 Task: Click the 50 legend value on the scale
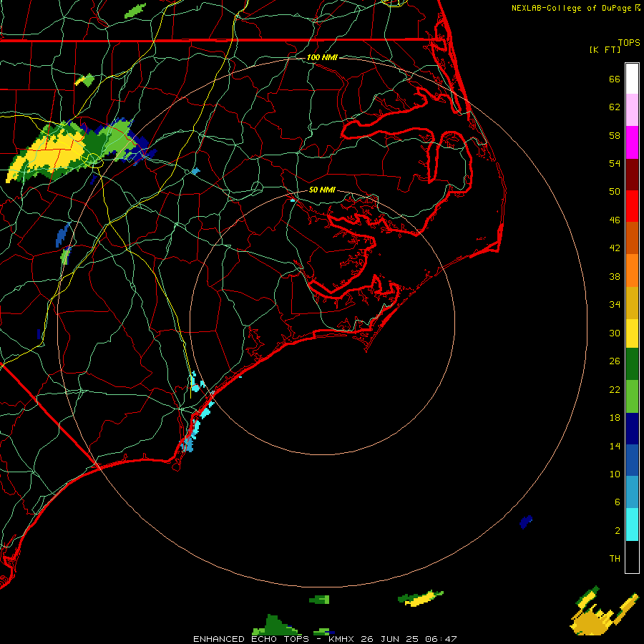(x=615, y=191)
